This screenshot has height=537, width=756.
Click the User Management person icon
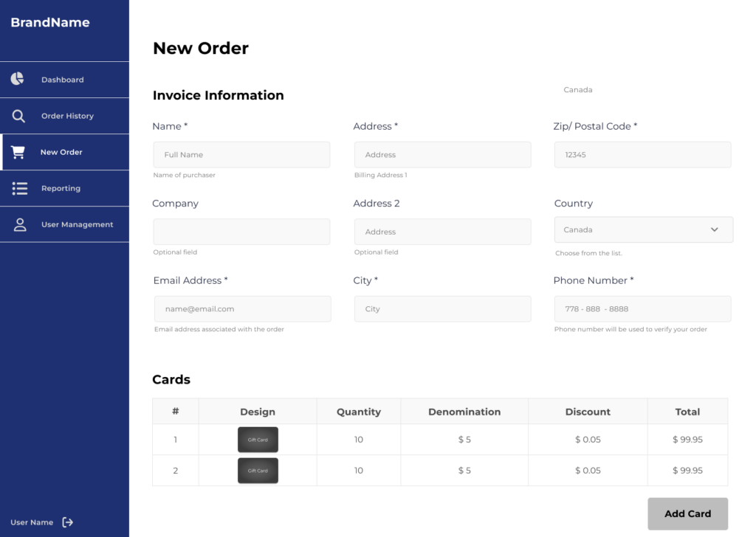coord(20,224)
